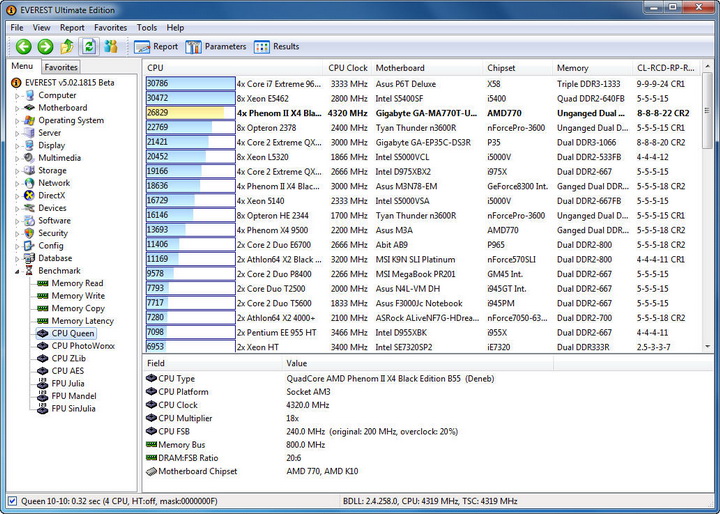Open Report from the toolbar
720x514 pixels.
coord(156,46)
